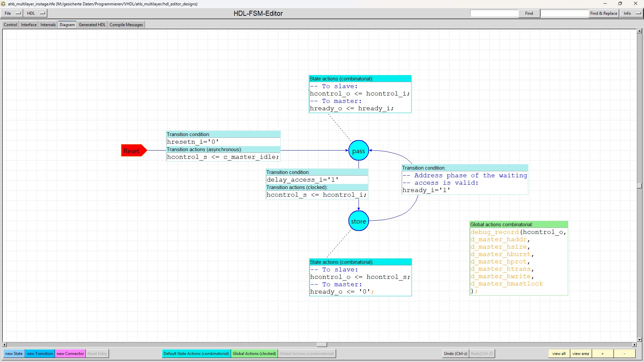Switch to the Generated HDL tab
The image size is (644, 362).
[92, 25]
